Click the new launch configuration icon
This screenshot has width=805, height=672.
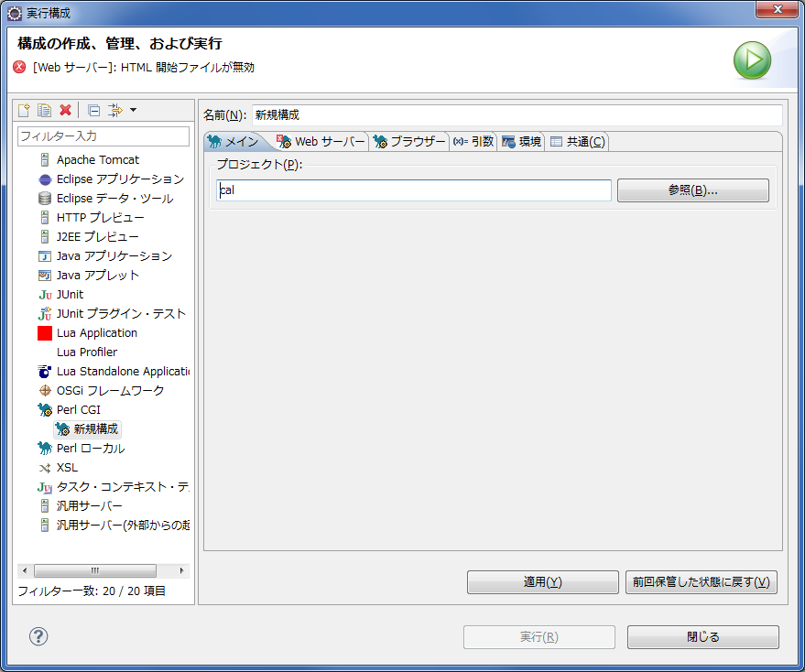[x=24, y=110]
